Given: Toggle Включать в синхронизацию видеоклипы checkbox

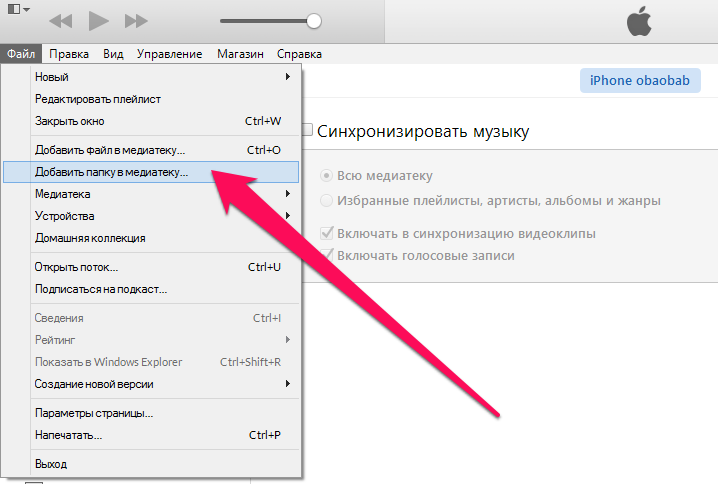Looking at the screenshot, I should coord(326,233).
